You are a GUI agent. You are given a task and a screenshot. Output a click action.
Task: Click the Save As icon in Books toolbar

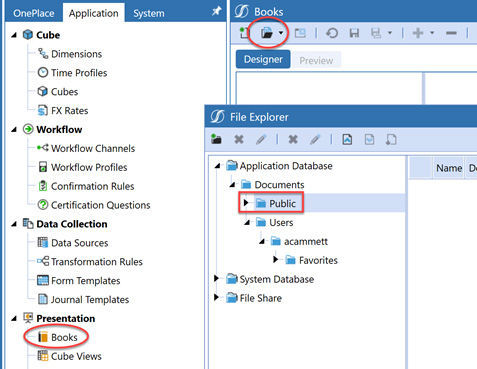pos(376,33)
